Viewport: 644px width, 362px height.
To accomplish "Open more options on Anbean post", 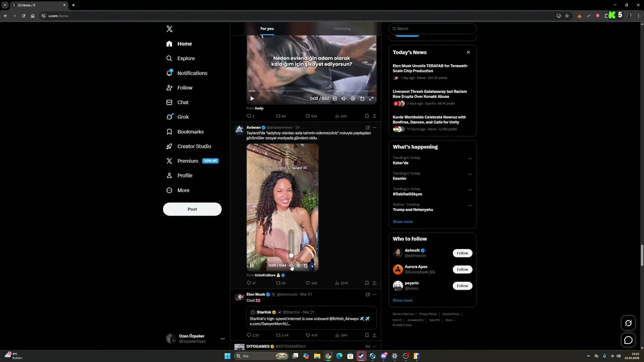I will (374, 128).
